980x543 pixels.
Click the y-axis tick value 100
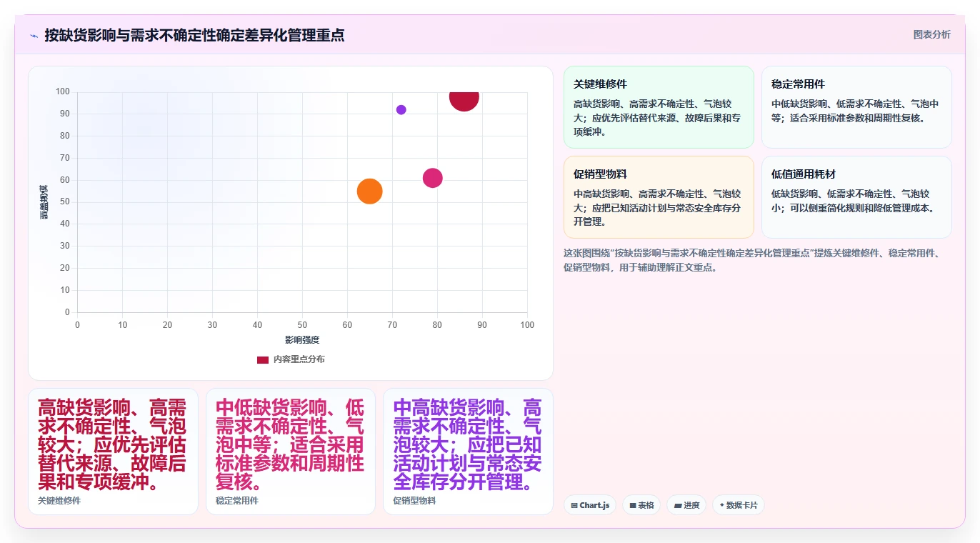(63, 91)
